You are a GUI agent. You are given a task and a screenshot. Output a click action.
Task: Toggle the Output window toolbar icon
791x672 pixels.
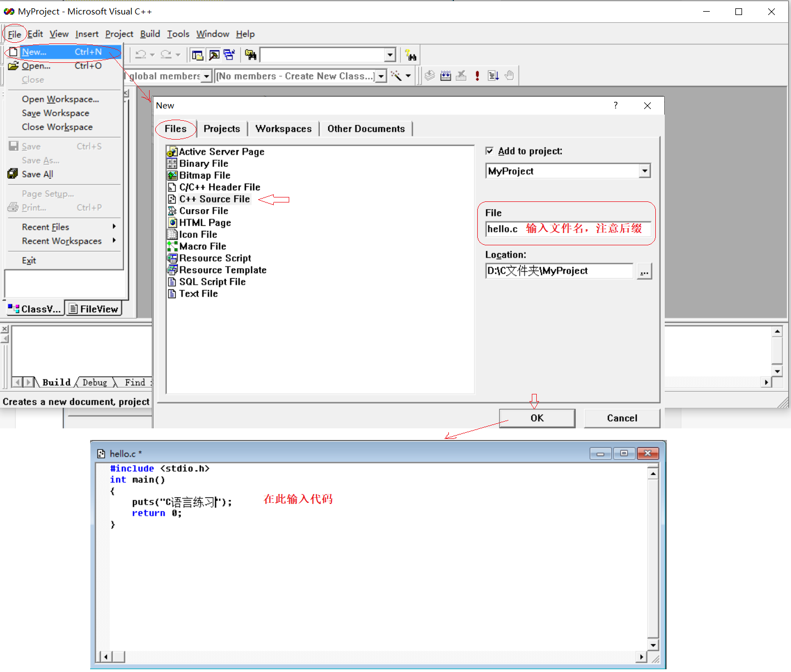coord(214,55)
